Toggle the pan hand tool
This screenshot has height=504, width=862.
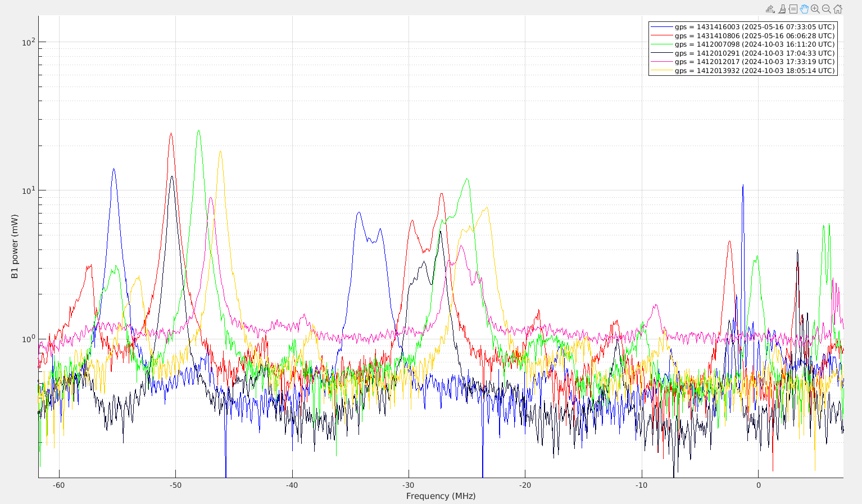click(804, 9)
